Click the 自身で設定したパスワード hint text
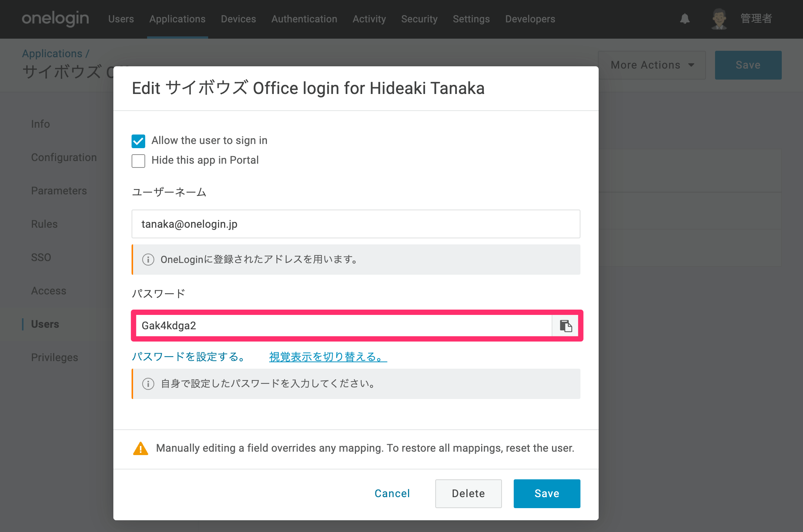This screenshot has width=803, height=532. click(x=269, y=384)
